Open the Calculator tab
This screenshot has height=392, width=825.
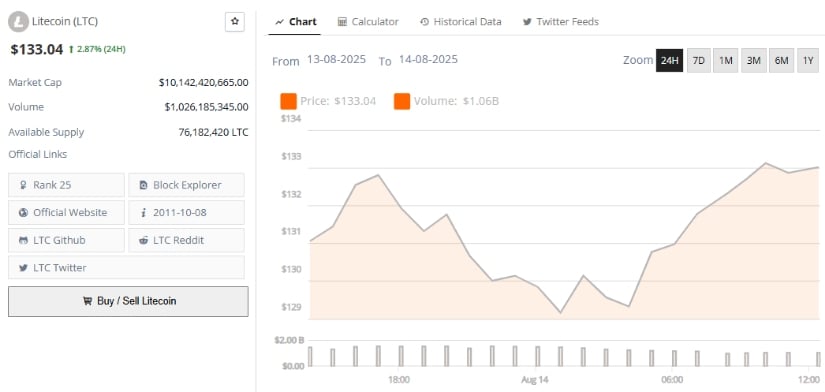(368, 22)
